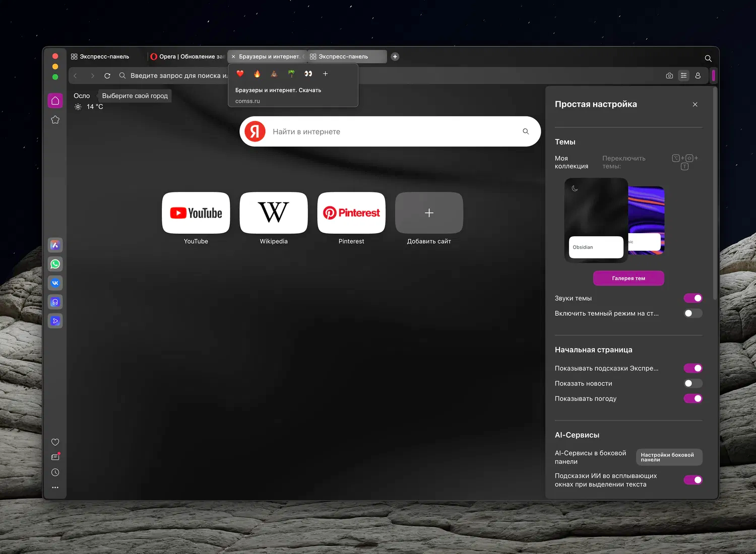
Task: Open bookmarks via the star sidebar icon
Action: click(55, 120)
